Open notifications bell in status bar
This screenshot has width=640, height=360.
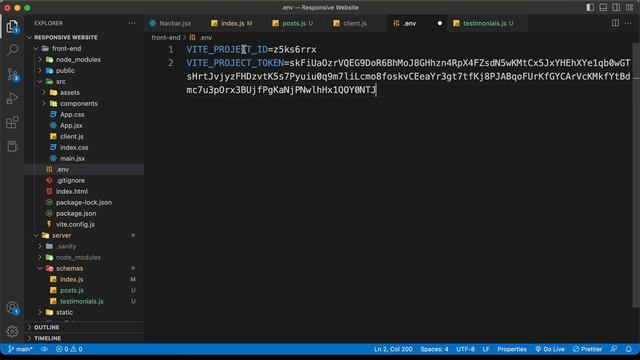(628, 349)
